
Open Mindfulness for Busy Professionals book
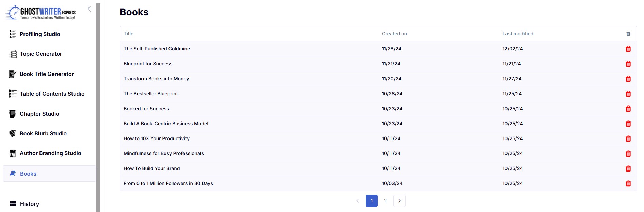(x=164, y=153)
